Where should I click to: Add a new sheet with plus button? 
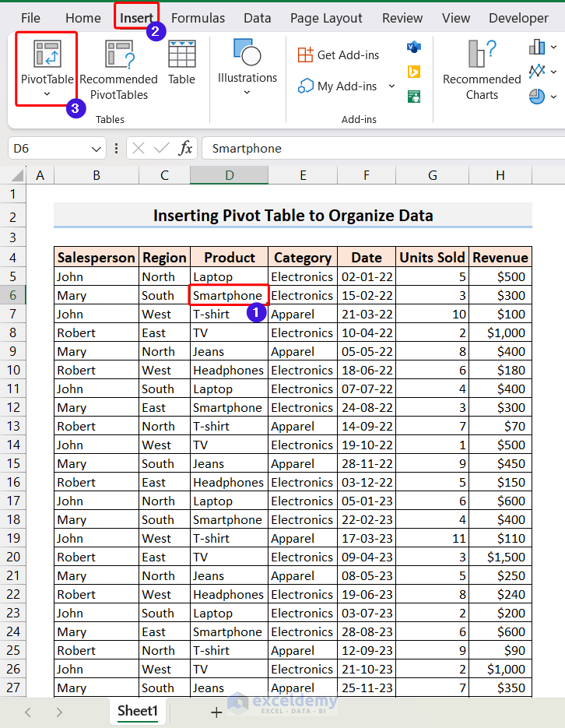[216, 712]
